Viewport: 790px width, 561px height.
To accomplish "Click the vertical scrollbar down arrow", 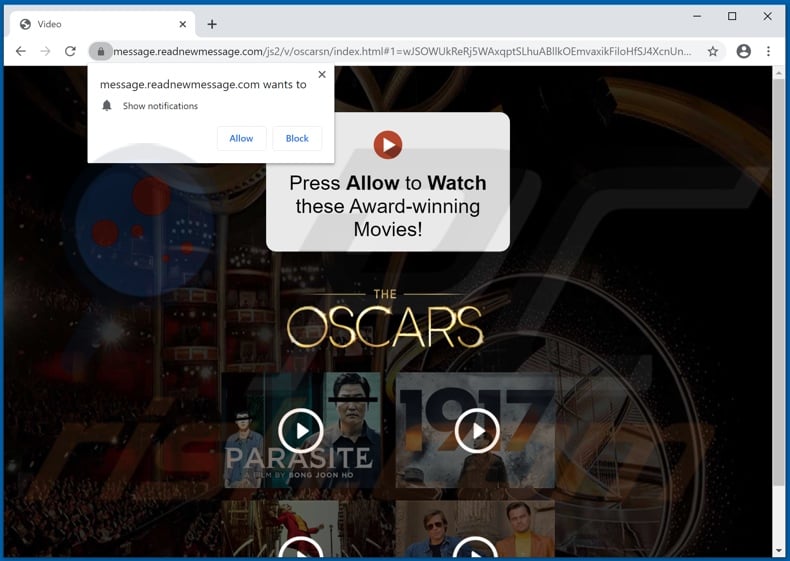I will (x=779, y=551).
